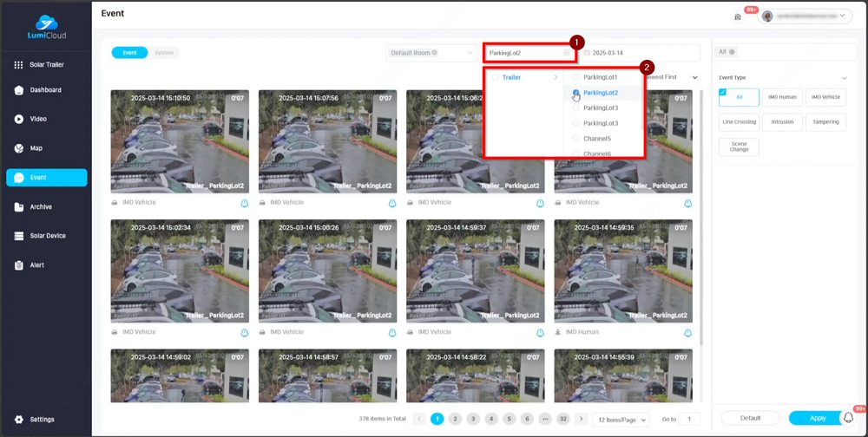Click the Dashboard icon in sidebar
The height and width of the screenshot is (437, 868).
[19, 90]
